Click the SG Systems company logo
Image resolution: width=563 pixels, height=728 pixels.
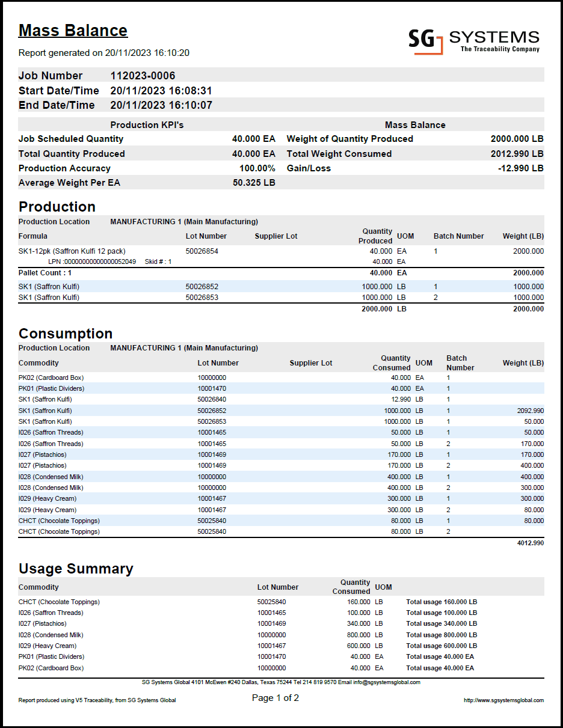(473, 41)
